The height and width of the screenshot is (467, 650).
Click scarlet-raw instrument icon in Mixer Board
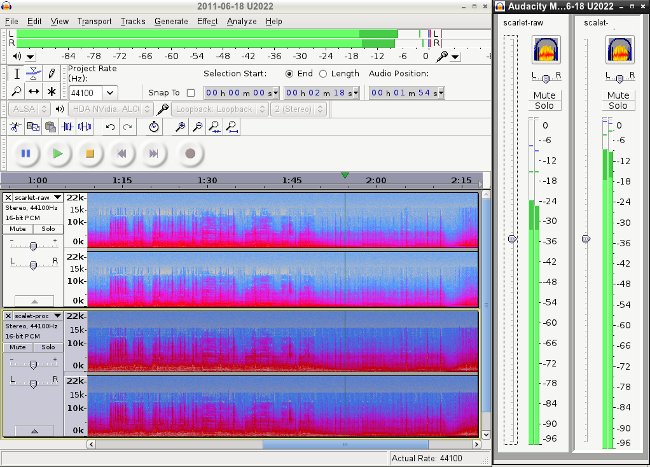coord(546,50)
